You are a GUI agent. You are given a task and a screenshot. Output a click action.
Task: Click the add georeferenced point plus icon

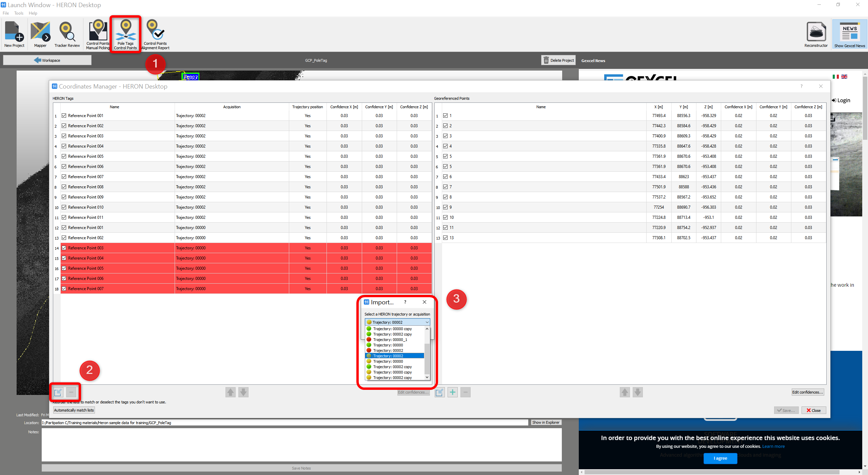click(x=452, y=392)
